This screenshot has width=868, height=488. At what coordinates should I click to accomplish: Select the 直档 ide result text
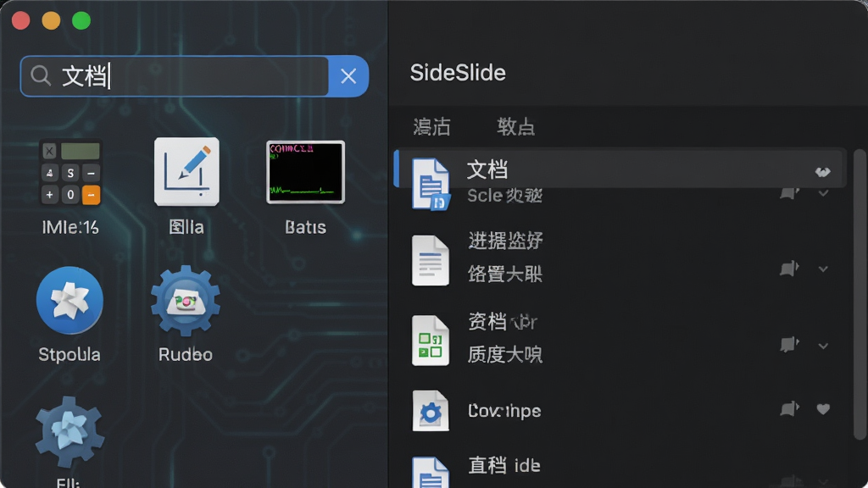504,465
